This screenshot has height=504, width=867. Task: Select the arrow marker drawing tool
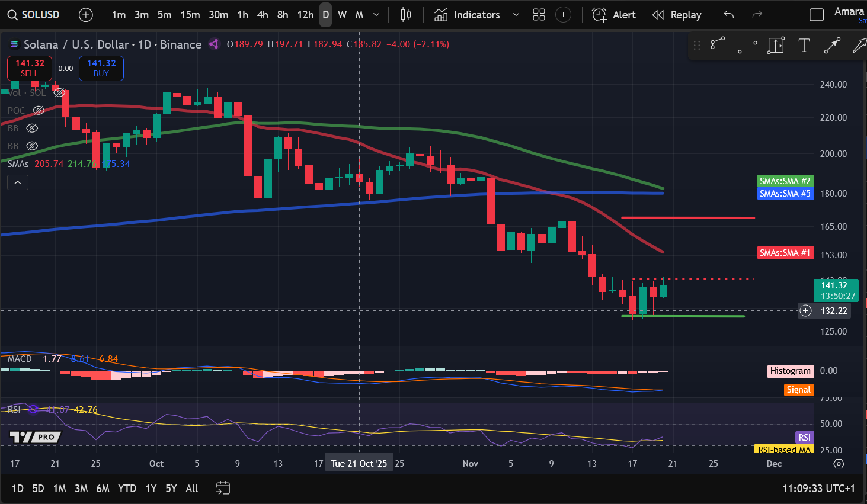832,45
